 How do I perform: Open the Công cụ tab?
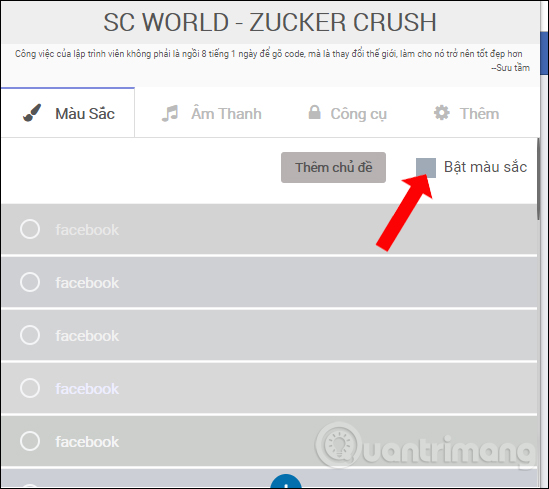click(x=347, y=113)
